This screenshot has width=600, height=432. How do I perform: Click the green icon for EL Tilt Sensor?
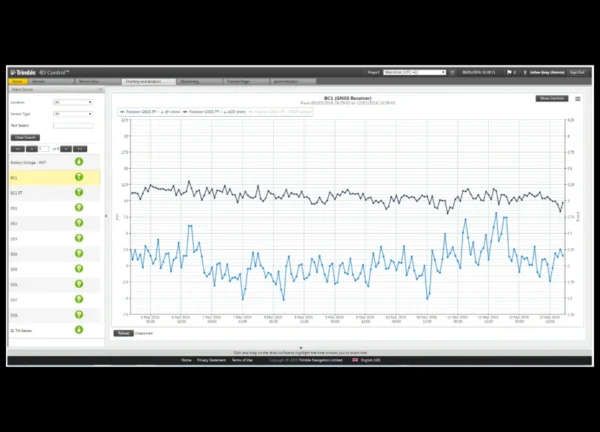79,329
